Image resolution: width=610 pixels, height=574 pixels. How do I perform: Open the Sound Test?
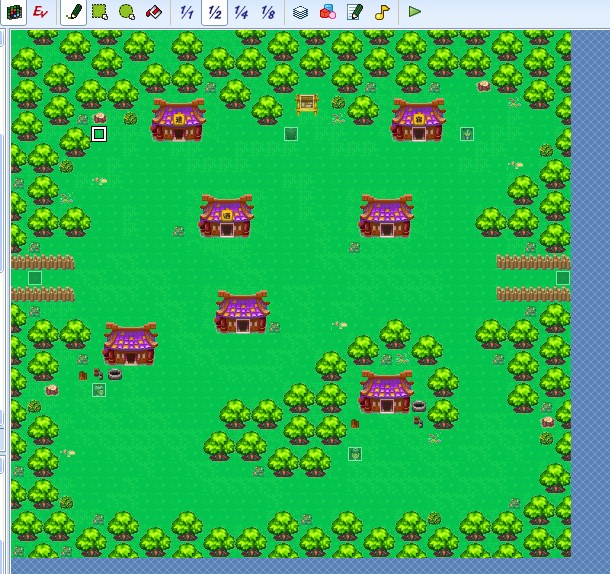pos(382,12)
